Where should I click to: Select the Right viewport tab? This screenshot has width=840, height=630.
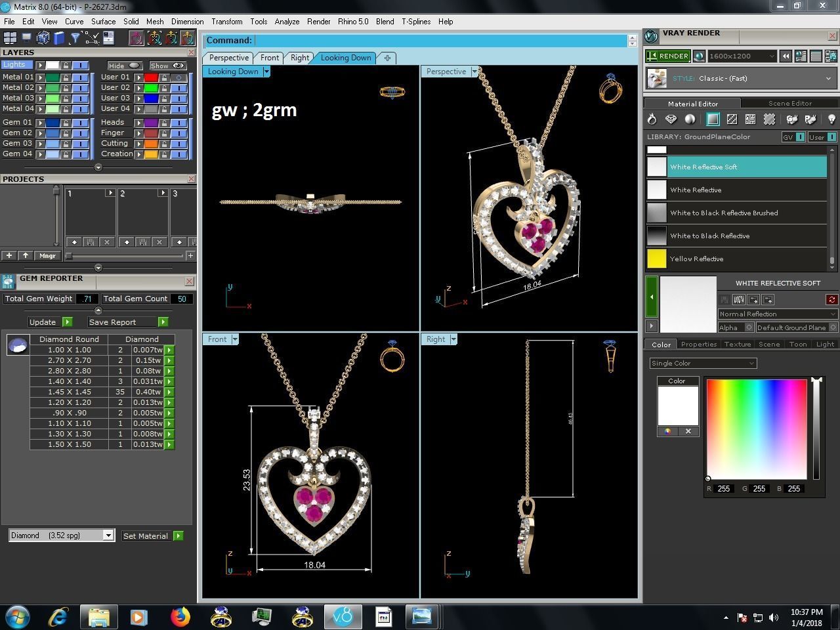pyautogui.click(x=300, y=58)
